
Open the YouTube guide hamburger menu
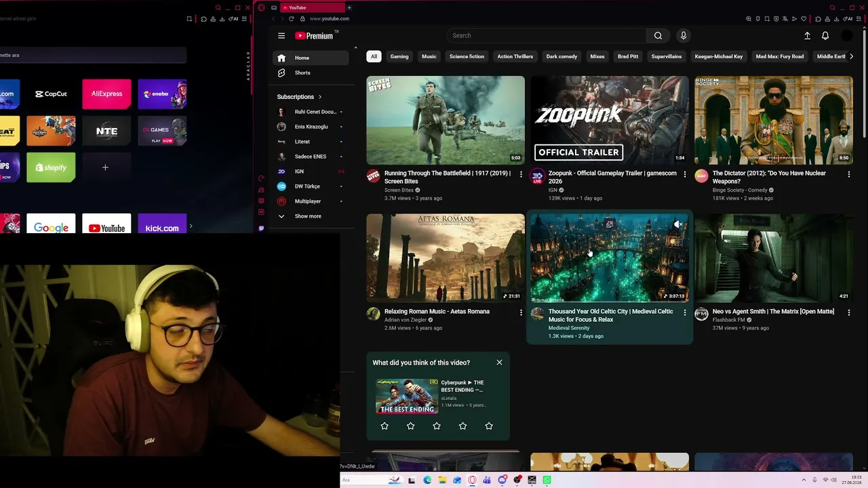pos(281,36)
